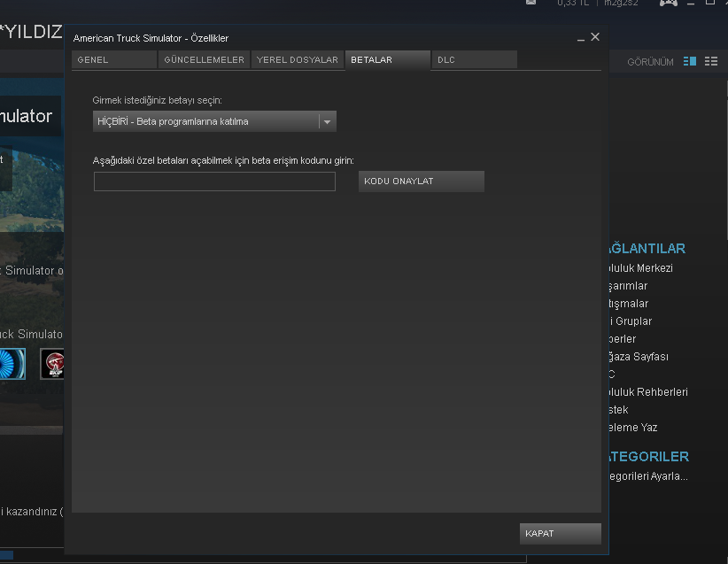
Task: Click KAPAT to close the properties
Action: point(561,533)
